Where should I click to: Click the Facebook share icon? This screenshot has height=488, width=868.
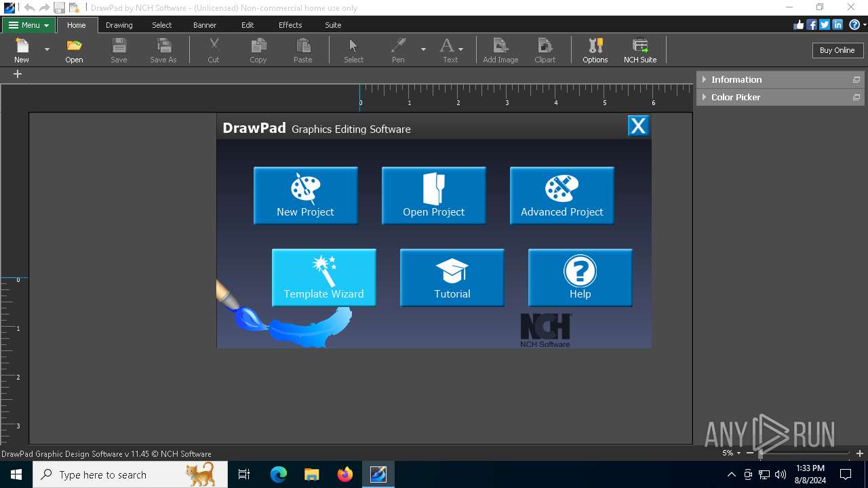(812, 25)
